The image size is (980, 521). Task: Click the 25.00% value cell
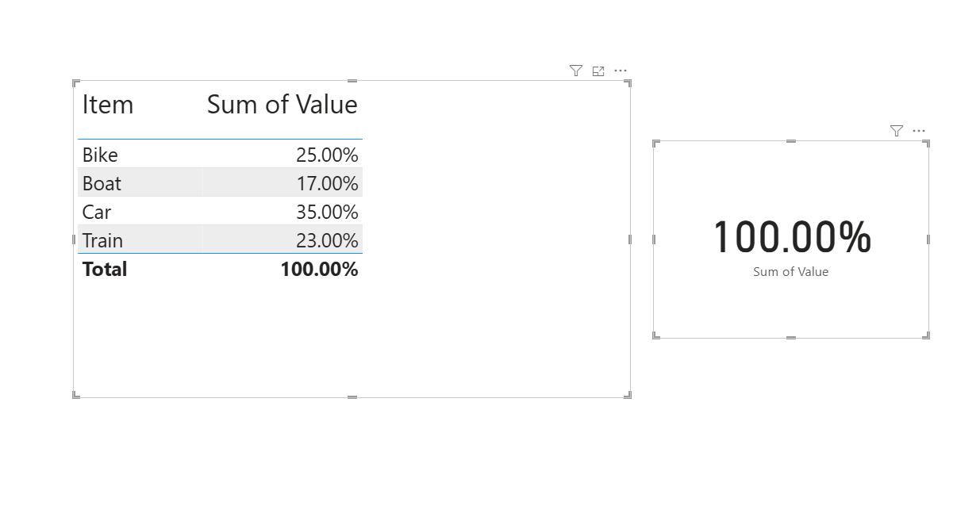[327, 155]
